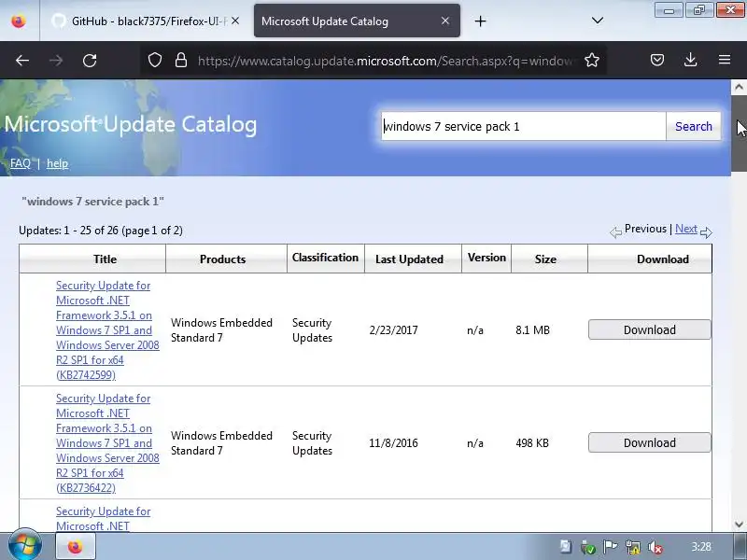Click the 2/23/2017 date cell

[393, 330]
